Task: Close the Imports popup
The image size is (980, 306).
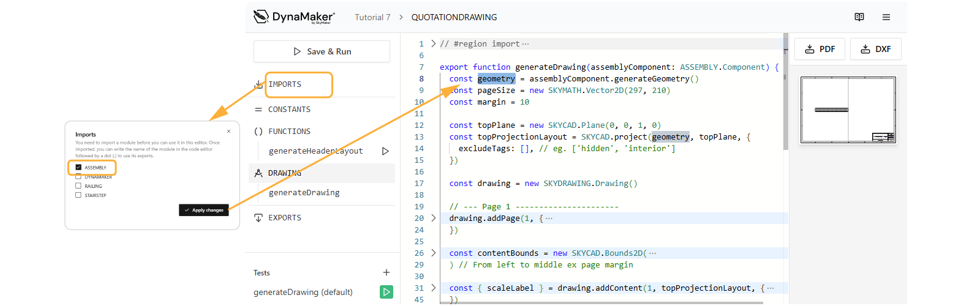Action: pos(229,131)
